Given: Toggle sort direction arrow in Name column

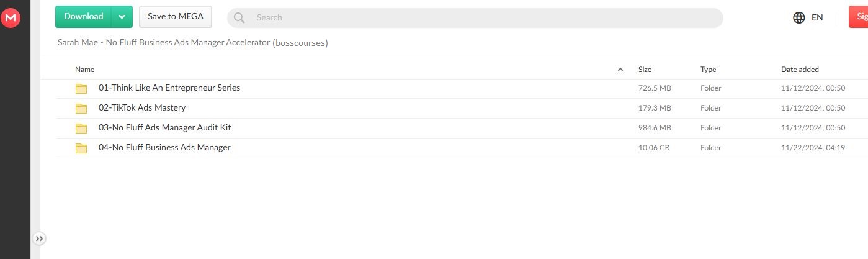Looking at the screenshot, I should 620,70.
